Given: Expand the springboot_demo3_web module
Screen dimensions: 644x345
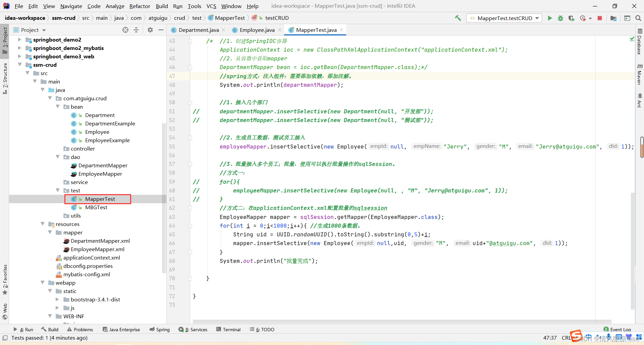Looking at the screenshot, I should tap(19, 56).
